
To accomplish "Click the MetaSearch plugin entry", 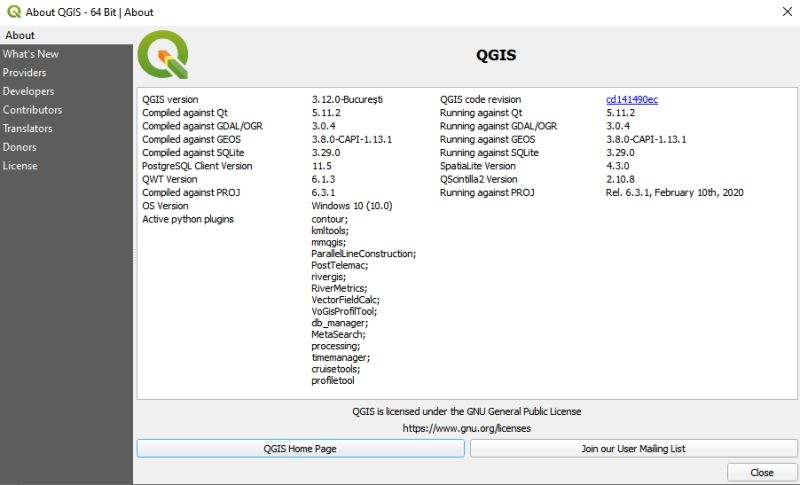I will click(x=338, y=335).
